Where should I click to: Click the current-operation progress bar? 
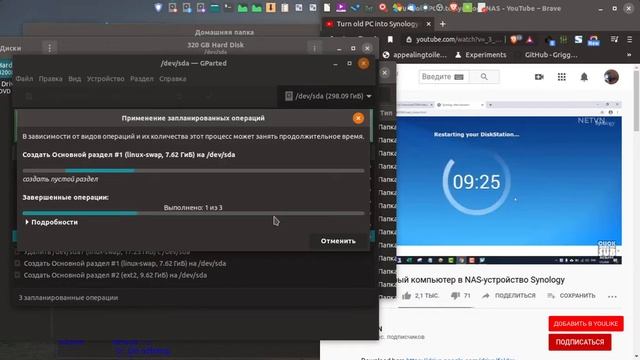(x=193, y=171)
